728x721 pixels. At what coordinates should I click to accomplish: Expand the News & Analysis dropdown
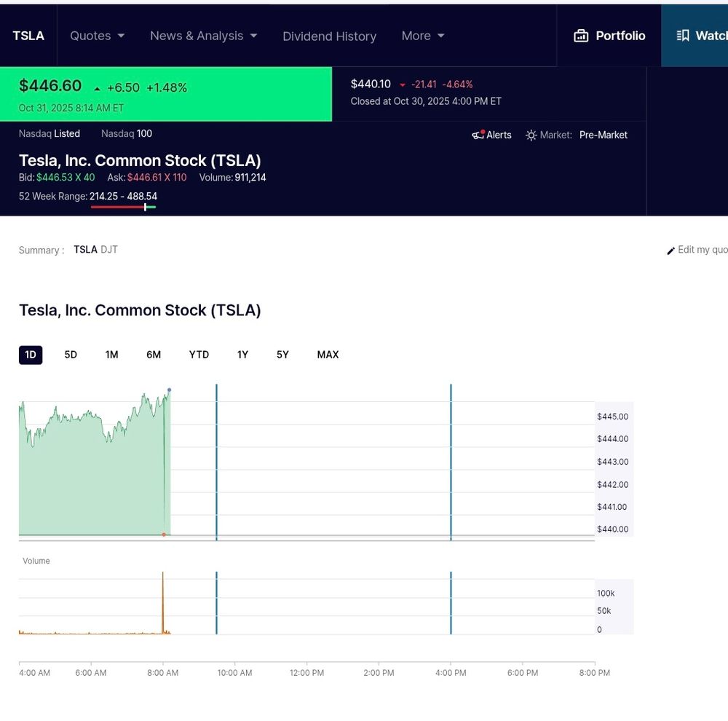point(203,36)
